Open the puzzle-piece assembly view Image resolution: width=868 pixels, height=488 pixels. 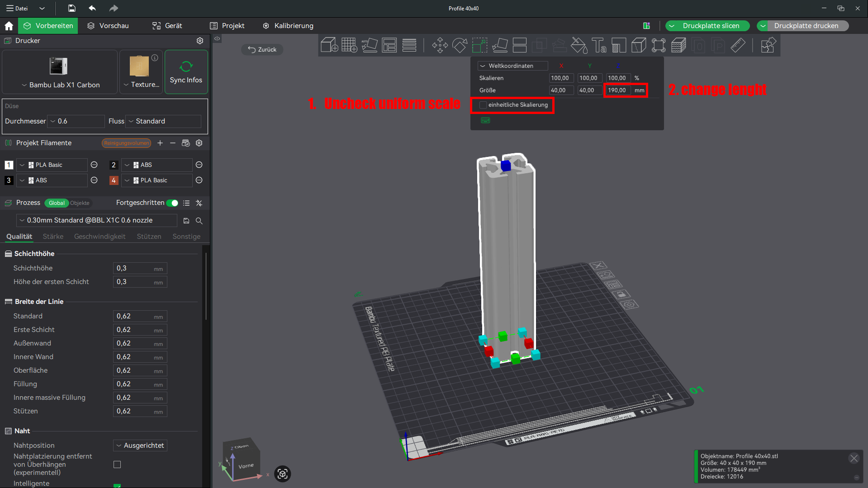tap(768, 45)
